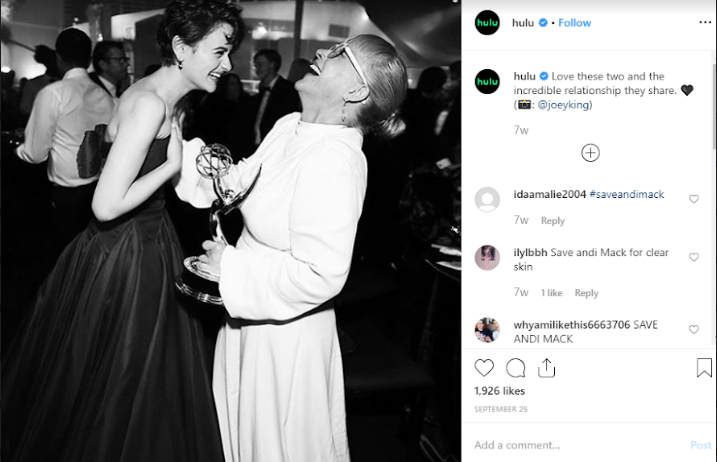Open whyamilikethis6663706's profile avatar
Viewport: 717px width, 462px height.
pyautogui.click(x=487, y=329)
